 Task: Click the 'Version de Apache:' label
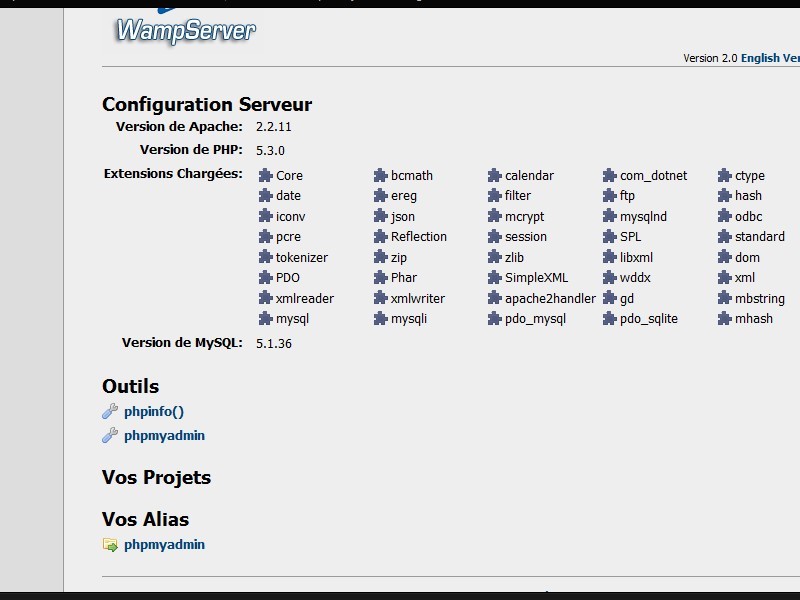179,127
